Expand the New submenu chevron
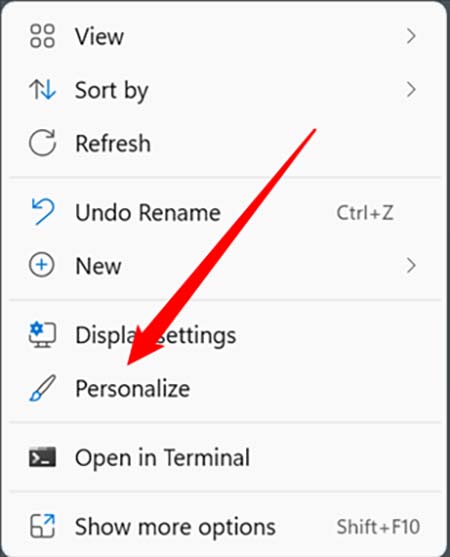 (x=411, y=265)
